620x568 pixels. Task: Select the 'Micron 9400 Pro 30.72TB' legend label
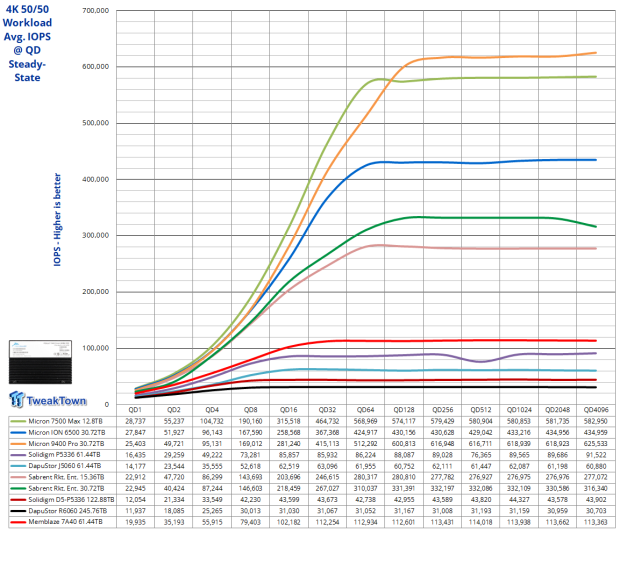66,444
